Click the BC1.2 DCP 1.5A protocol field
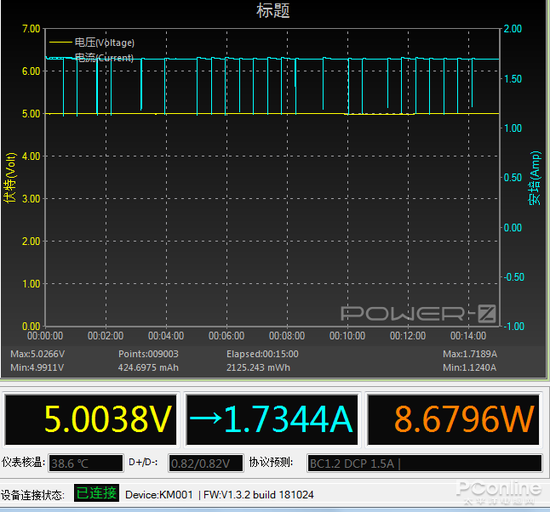The height and width of the screenshot is (512, 550). 424,464
